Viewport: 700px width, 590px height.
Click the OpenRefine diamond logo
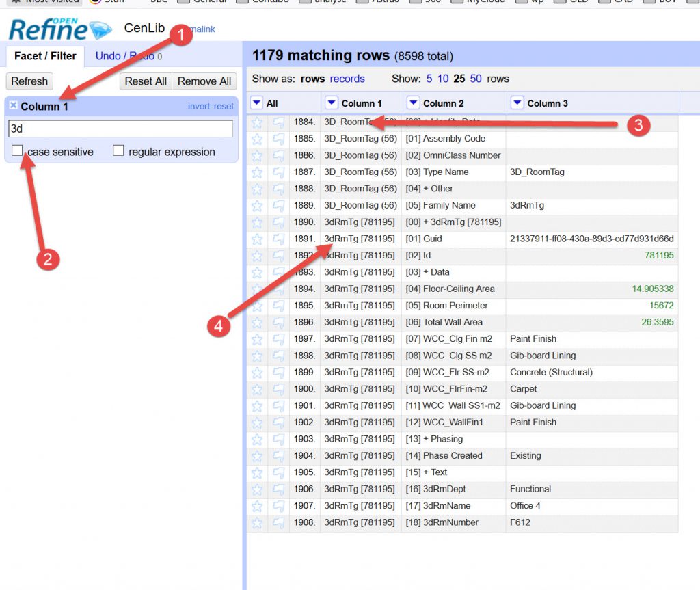click(100, 30)
